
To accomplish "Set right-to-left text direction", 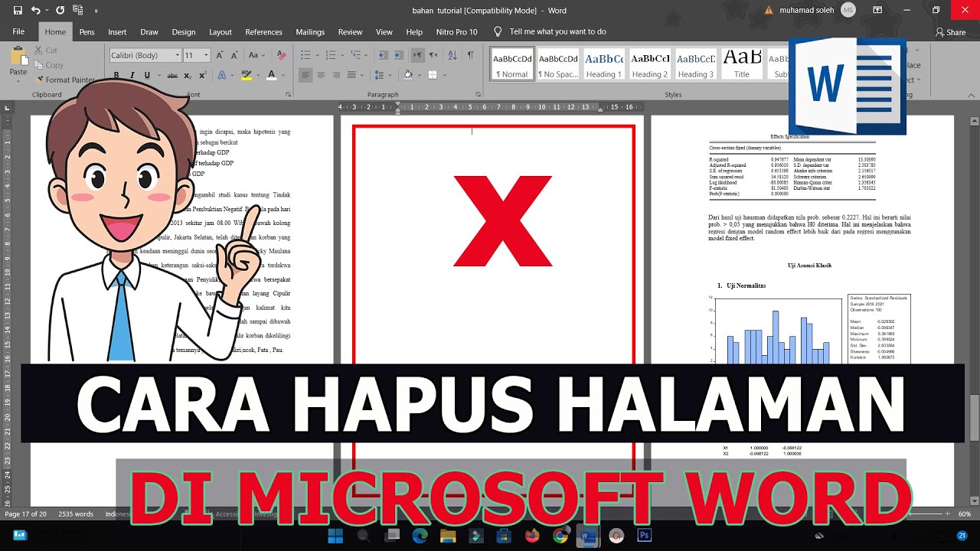I will click(x=433, y=55).
